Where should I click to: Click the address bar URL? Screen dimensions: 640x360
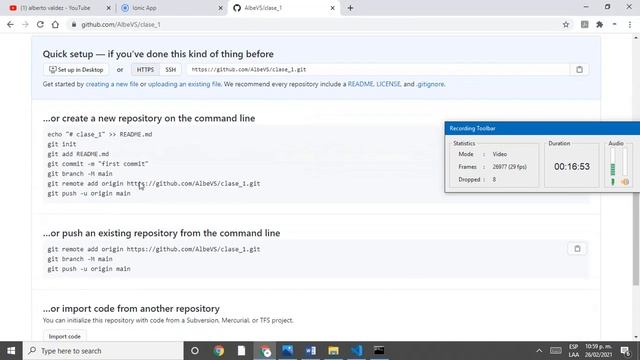pos(121,24)
